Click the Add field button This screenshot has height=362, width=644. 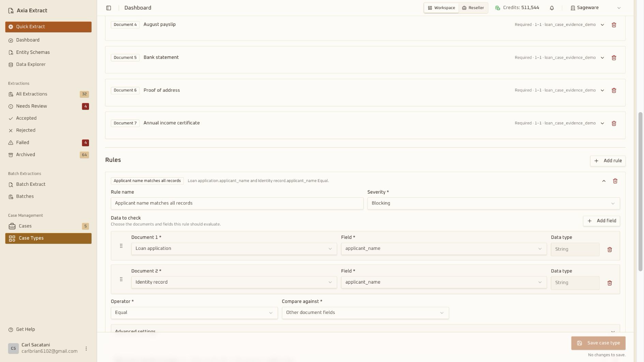601,221
